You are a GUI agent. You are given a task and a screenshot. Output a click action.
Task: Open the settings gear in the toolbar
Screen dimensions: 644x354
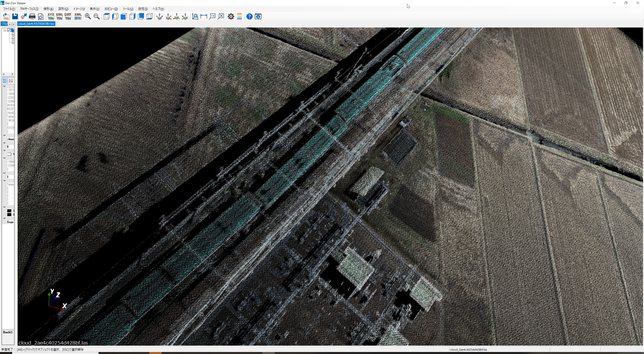coord(231,16)
